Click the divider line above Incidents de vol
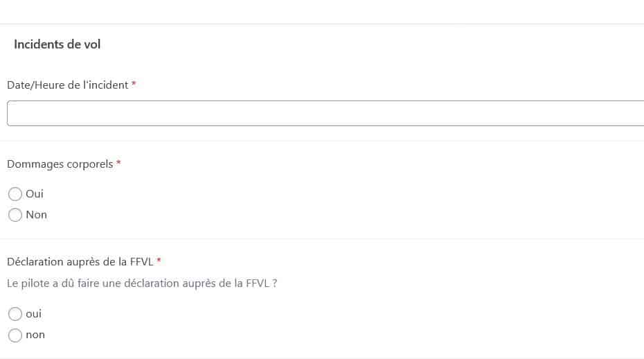Viewport: 644px width, 359px height. (x=322, y=24)
